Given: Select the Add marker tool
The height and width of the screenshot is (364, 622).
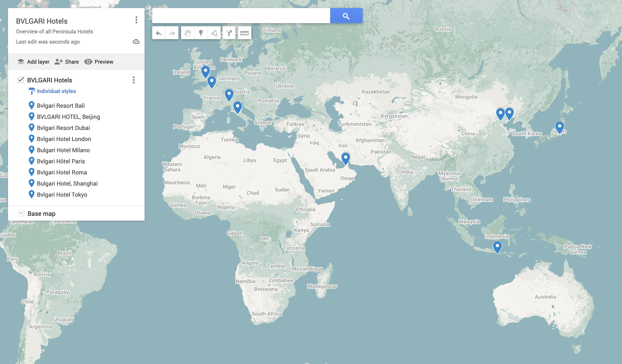Looking at the screenshot, I should pos(201,33).
